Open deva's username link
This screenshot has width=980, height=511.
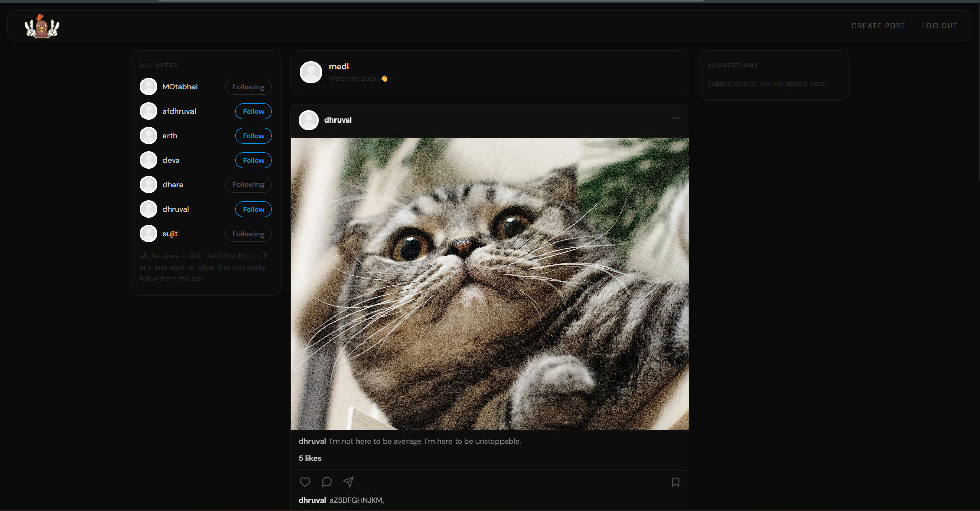[x=171, y=160]
